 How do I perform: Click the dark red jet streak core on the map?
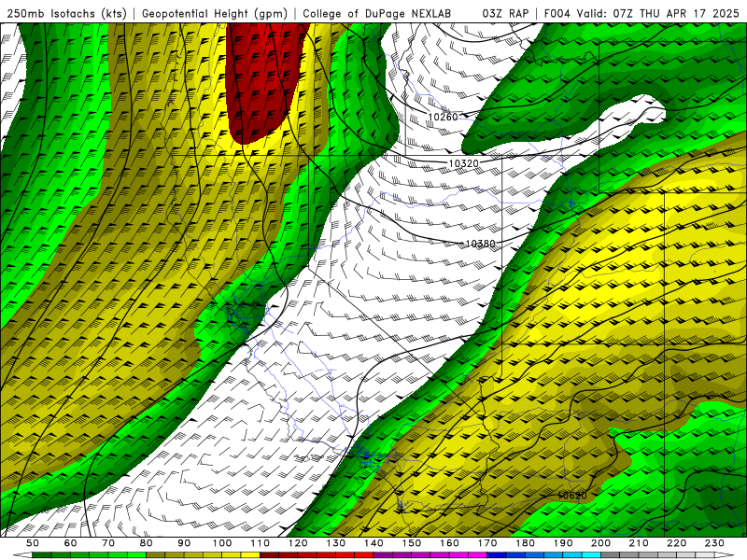click(263, 81)
